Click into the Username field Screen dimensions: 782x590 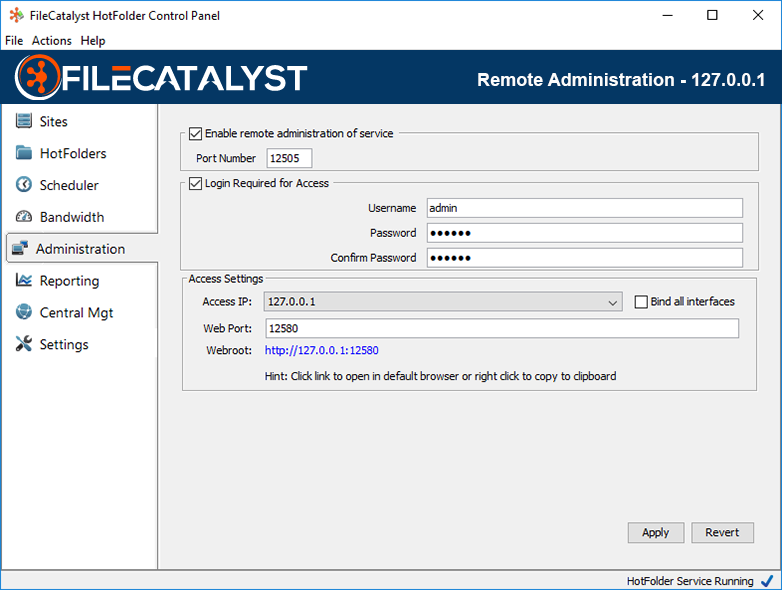point(584,208)
